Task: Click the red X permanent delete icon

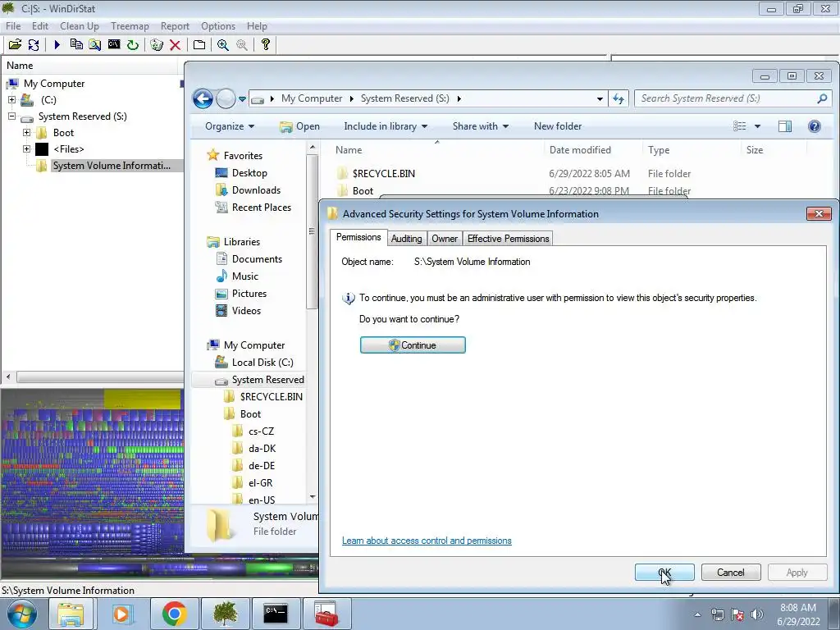Action: point(175,44)
